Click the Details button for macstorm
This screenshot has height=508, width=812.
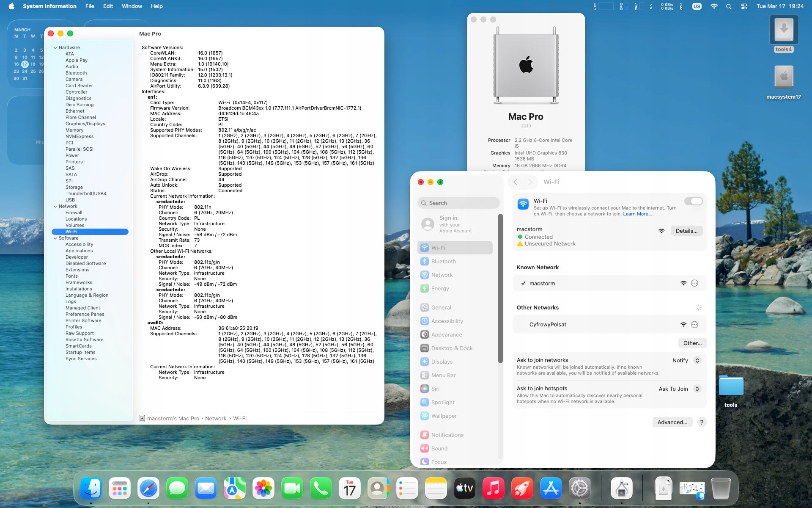686,231
